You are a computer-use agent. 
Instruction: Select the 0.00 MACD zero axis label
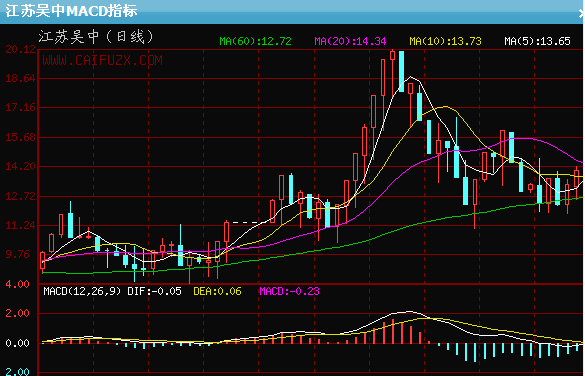click(17, 343)
